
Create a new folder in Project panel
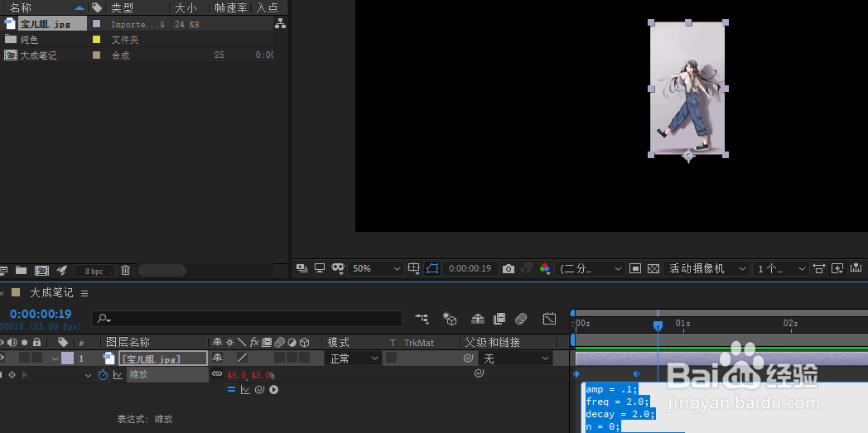click(x=21, y=271)
